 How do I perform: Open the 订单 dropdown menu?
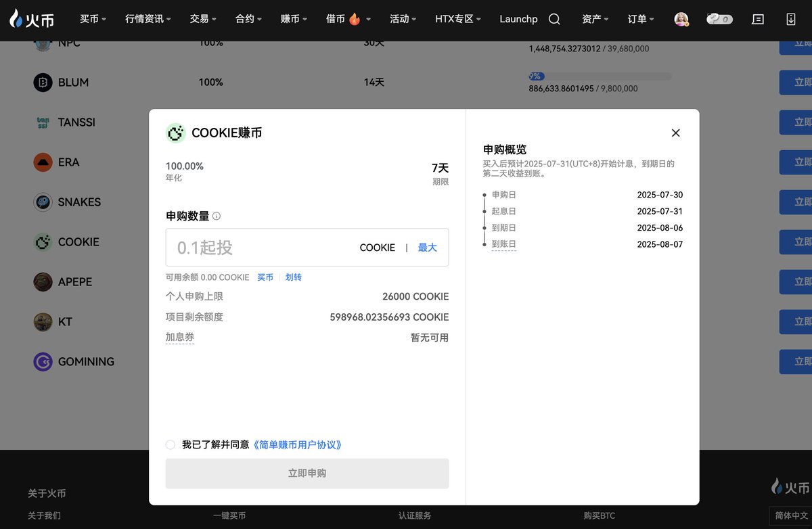click(x=641, y=19)
